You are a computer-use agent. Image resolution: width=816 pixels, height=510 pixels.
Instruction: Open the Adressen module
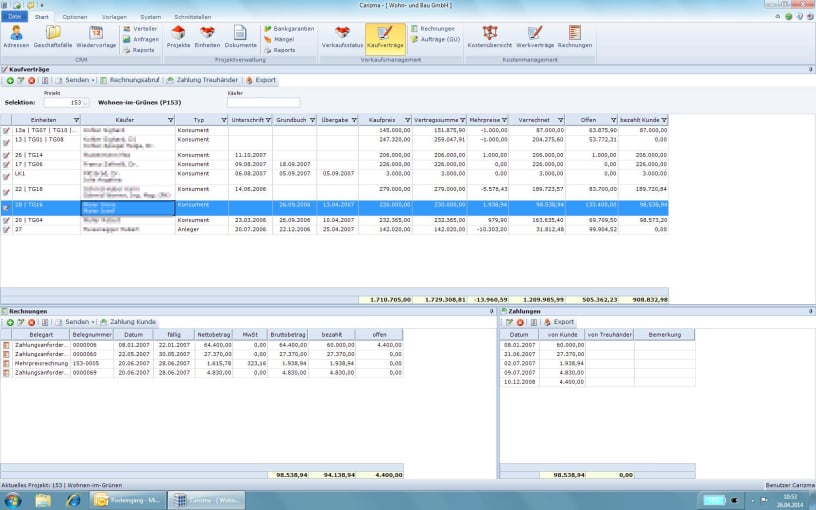pyautogui.click(x=16, y=37)
